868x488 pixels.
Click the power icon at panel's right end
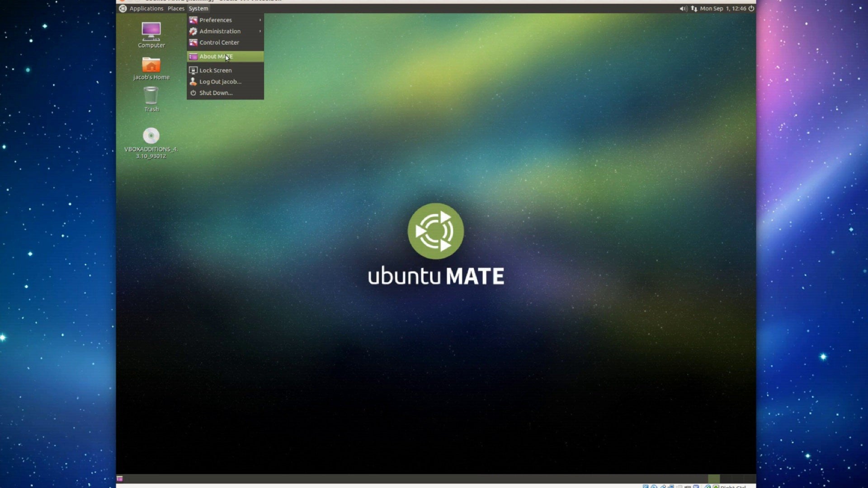[x=751, y=9]
